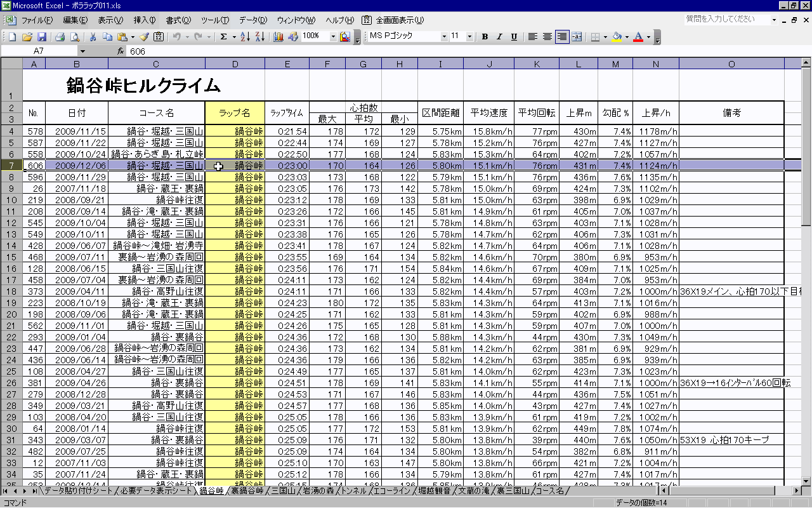This screenshot has height=508, width=812.
Task: Open the MS Pゴシック font dropdown
Action: point(444,37)
